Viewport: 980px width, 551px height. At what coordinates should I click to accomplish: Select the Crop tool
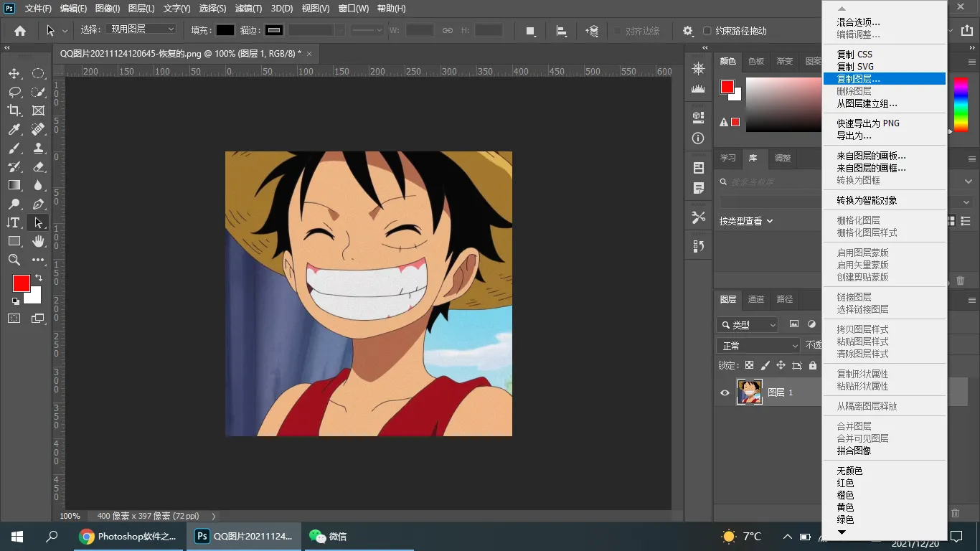14,110
